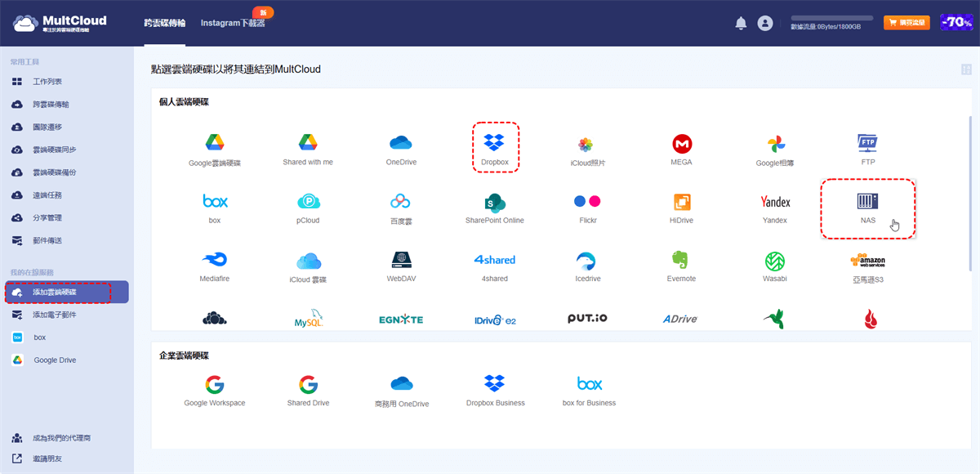Viewport: 980px width, 474px height.
Task: Open the user account avatar
Action: tap(765, 23)
